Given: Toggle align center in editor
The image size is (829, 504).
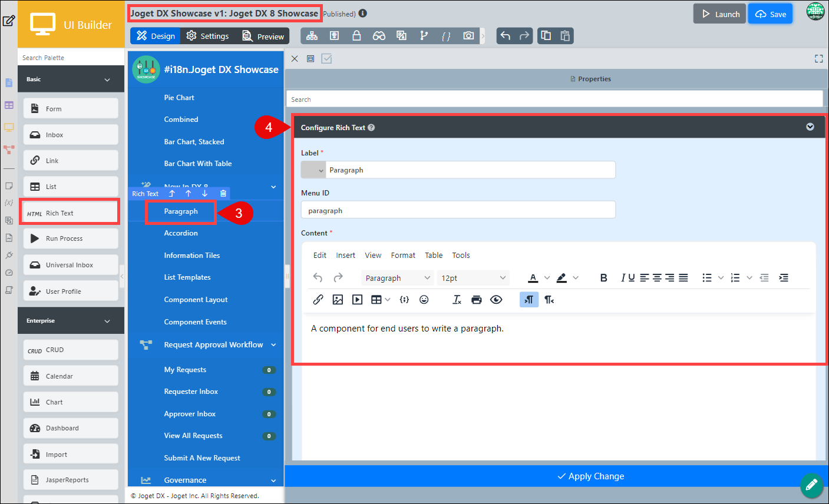Looking at the screenshot, I should tap(657, 278).
